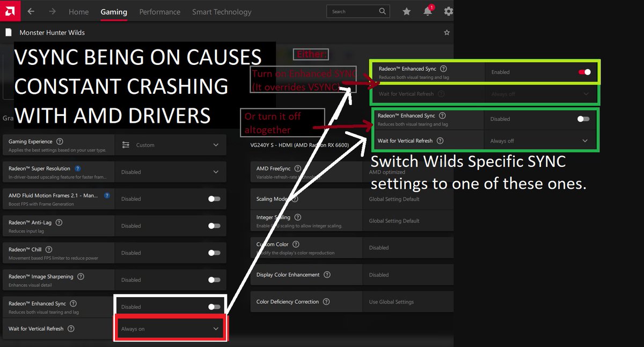Open help for Radeon Chill
644x347 pixels.
(49, 249)
